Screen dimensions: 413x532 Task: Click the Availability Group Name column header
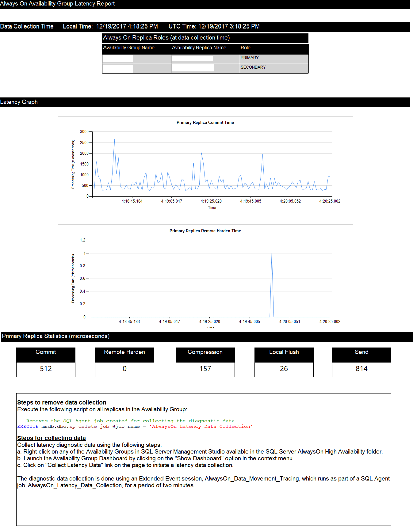coord(129,48)
